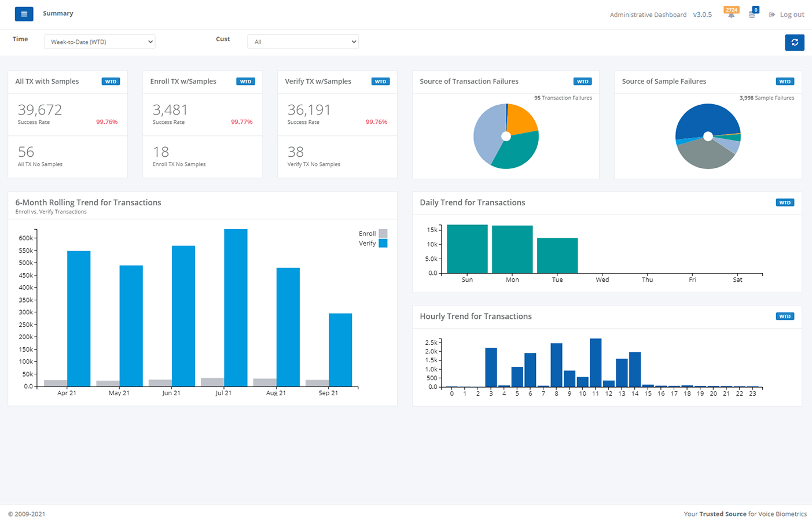Click the Log out link
This screenshot has width=812, height=523.
point(787,14)
